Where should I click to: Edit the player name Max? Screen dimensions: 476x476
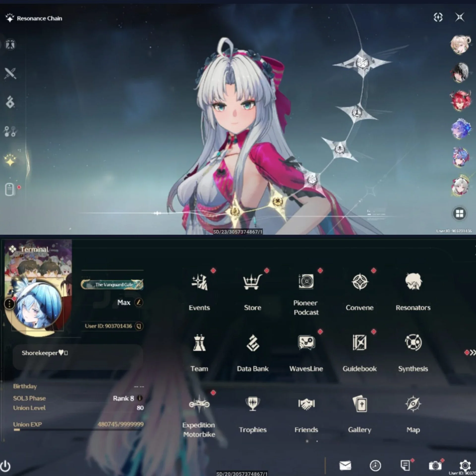pyautogui.click(x=139, y=302)
